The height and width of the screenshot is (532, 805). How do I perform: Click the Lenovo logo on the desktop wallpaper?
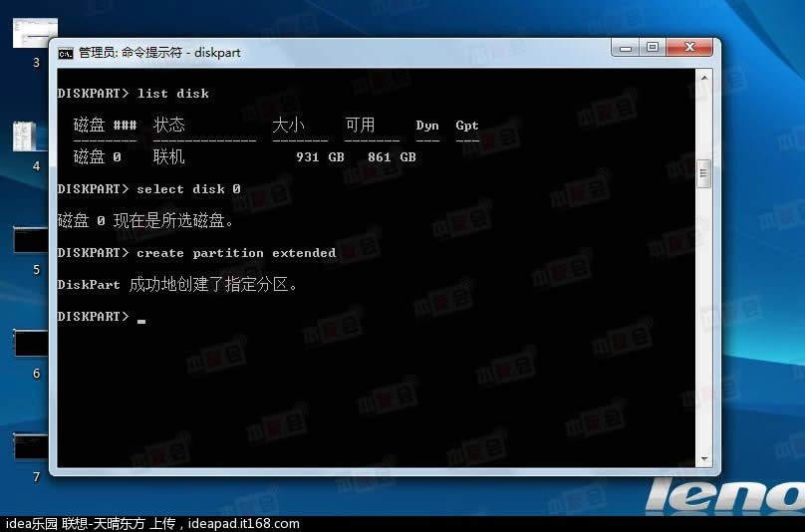point(724,495)
